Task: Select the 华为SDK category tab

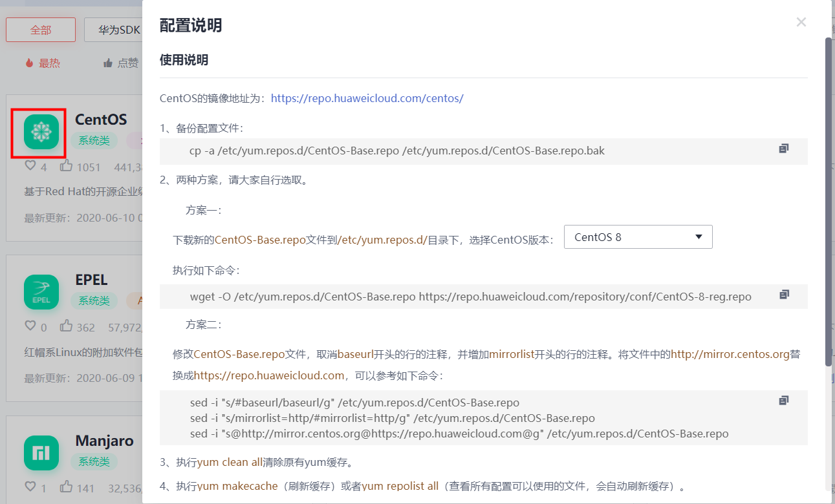Action: click(x=114, y=30)
